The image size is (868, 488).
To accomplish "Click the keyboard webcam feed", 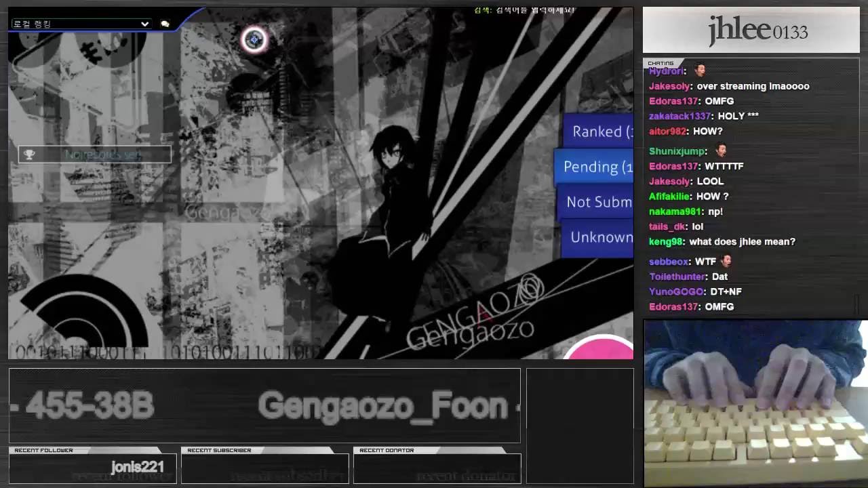I will (x=755, y=403).
